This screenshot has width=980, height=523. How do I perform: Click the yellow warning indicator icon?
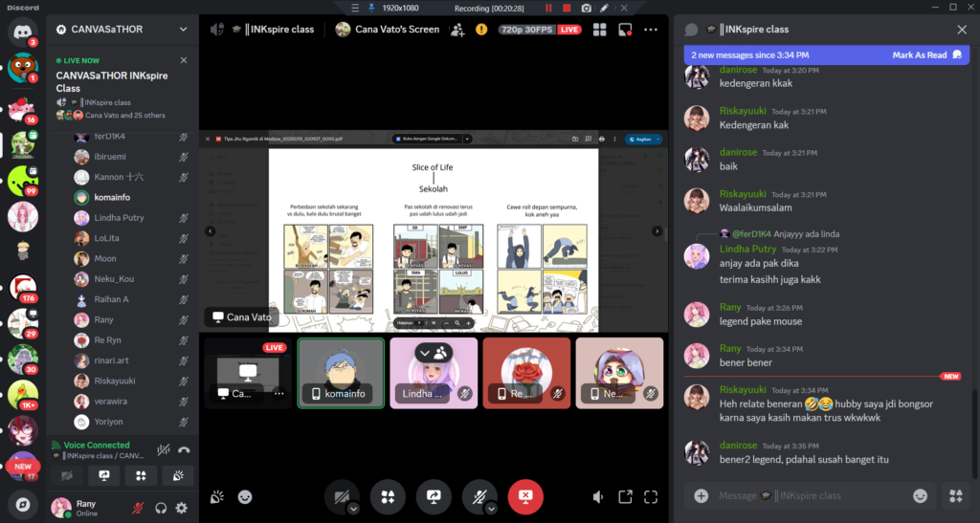[x=481, y=30]
